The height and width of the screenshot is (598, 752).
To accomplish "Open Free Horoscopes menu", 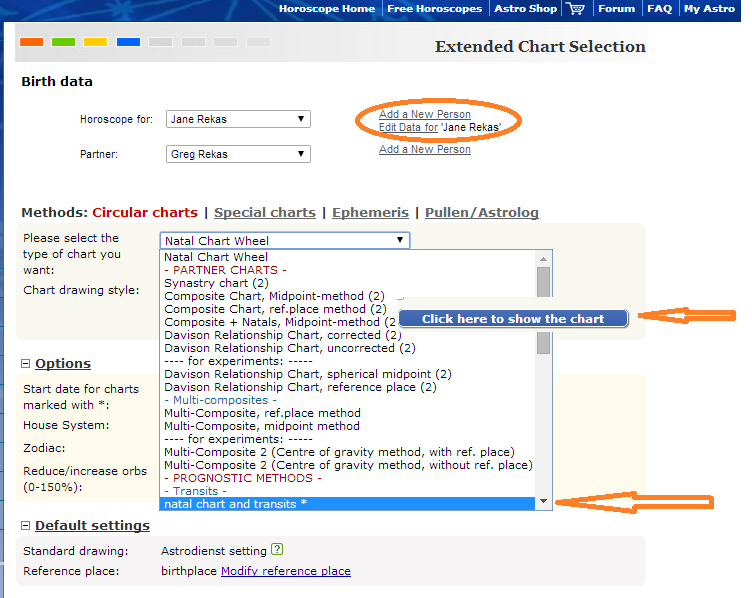I will pos(435,9).
